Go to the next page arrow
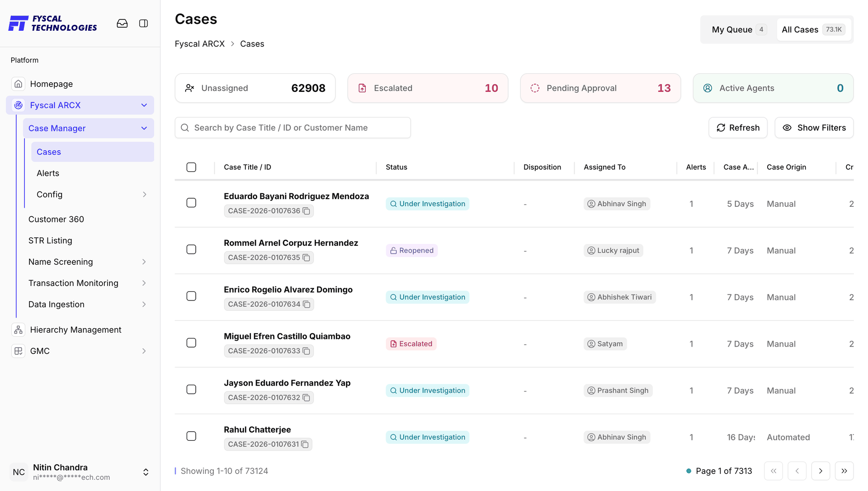Viewport: 868px width, 491px height. pyautogui.click(x=821, y=471)
